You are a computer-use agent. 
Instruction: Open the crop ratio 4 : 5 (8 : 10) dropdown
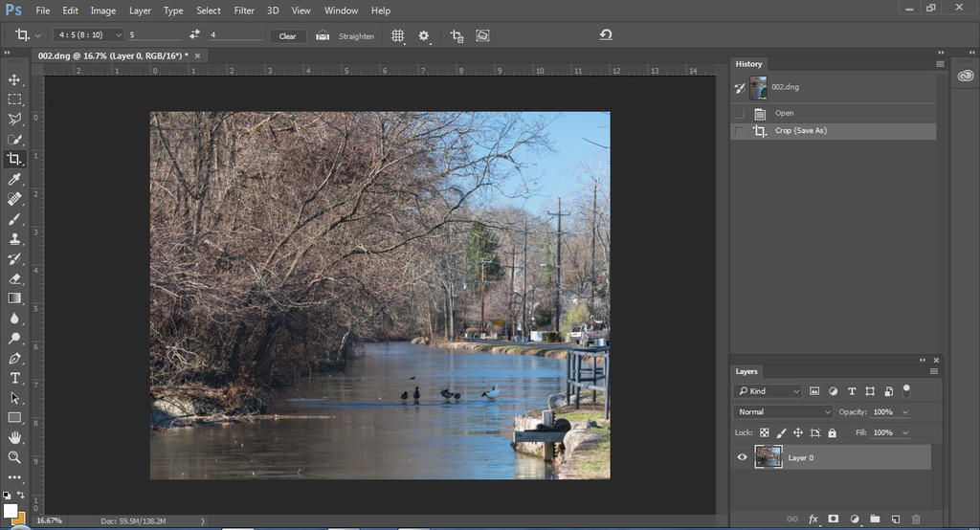pyautogui.click(x=90, y=35)
